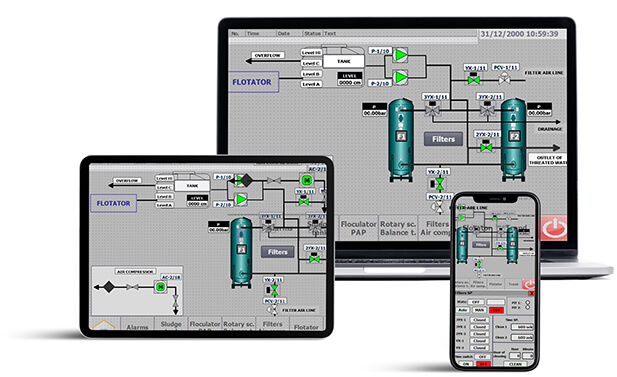
Task: Select valve YX-2/11 on the tablet
Action: point(275,290)
